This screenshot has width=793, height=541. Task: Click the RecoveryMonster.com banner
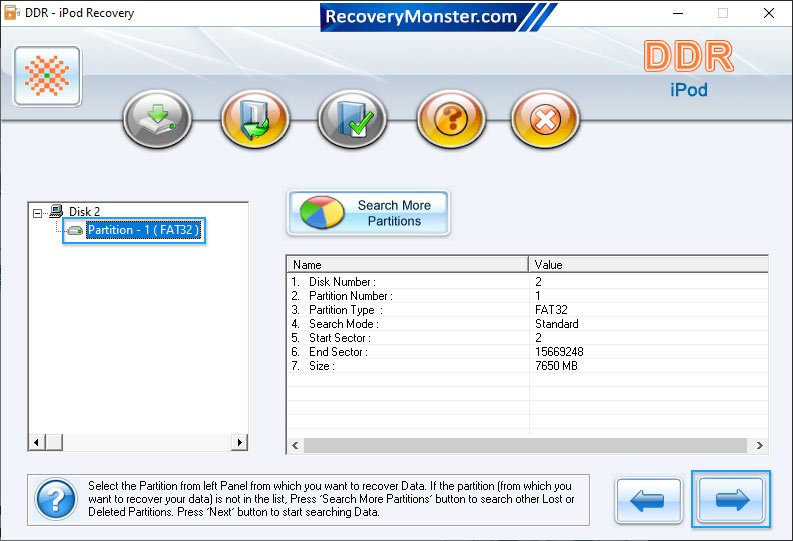[438, 17]
